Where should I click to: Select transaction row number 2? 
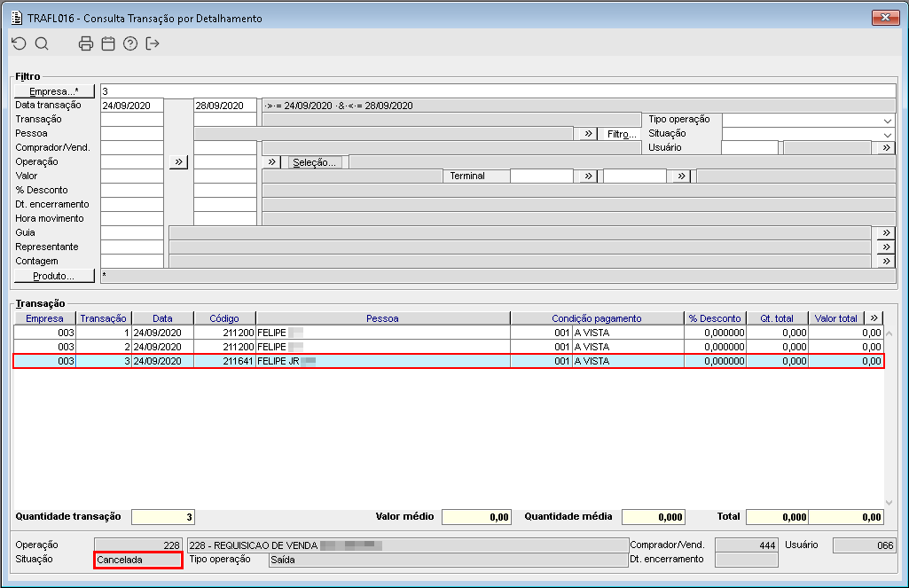tap(449, 347)
